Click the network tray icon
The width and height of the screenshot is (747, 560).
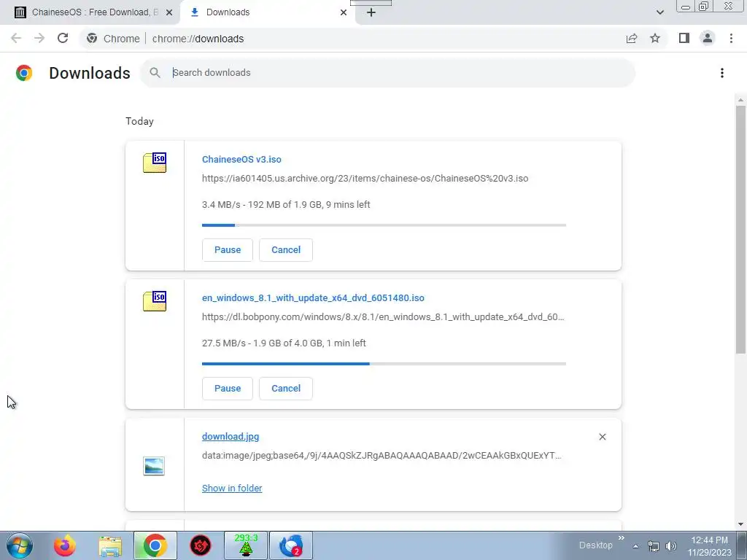[654, 547]
